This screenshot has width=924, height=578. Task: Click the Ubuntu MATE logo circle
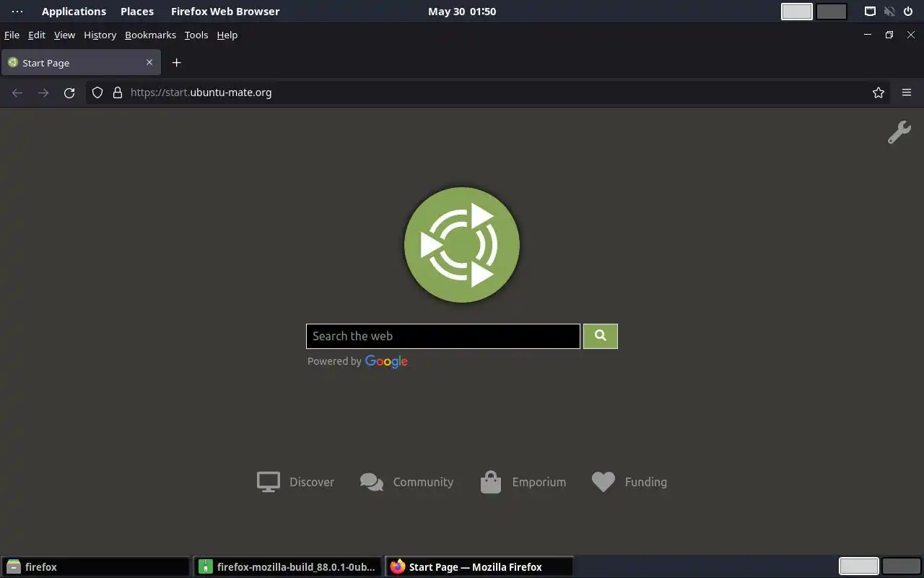(461, 245)
